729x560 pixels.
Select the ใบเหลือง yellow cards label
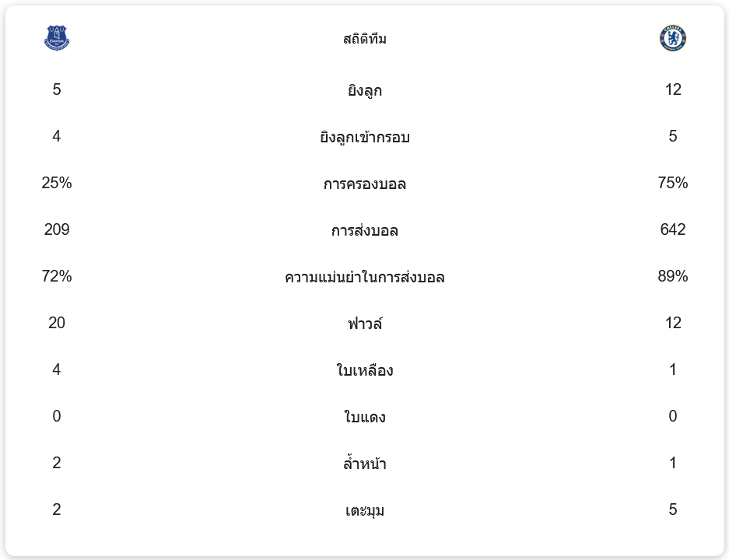click(365, 370)
